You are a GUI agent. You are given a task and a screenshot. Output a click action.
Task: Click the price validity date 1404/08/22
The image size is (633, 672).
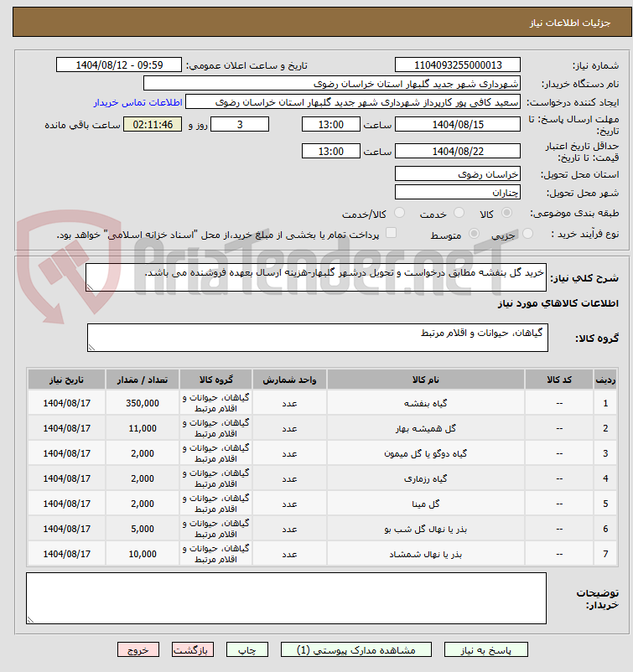coord(458,152)
